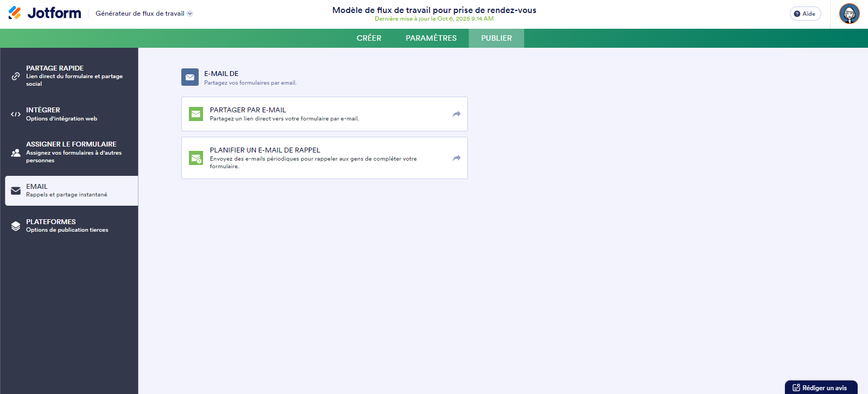Click the Jotform logo icon
Image resolution: width=868 pixels, height=394 pixels.
[x=15, y=13]
